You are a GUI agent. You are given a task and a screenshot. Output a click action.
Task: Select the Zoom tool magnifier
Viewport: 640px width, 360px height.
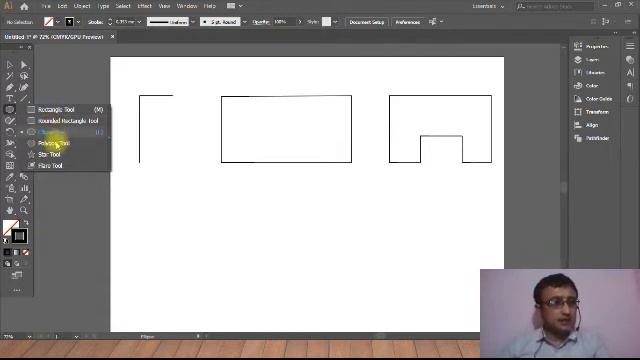click(24, 210)
